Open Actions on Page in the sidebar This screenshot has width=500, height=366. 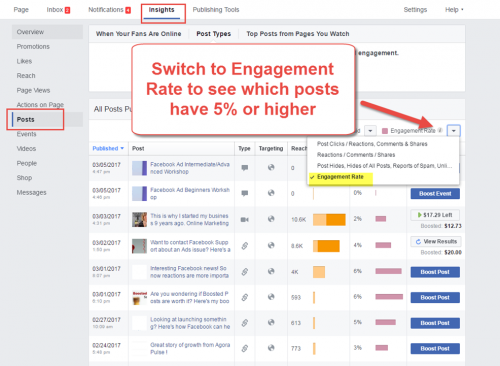coord(40,105)
